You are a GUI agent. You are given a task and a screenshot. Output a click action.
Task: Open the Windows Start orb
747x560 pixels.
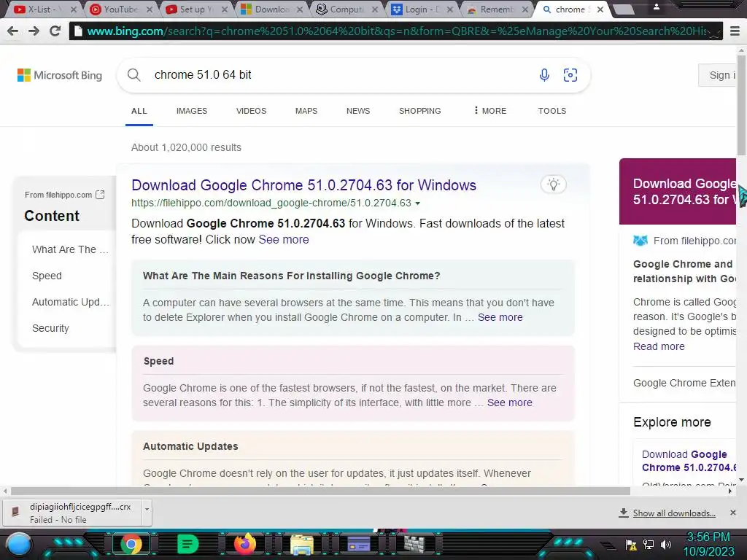pyautogui.click(x=18, y=545)
